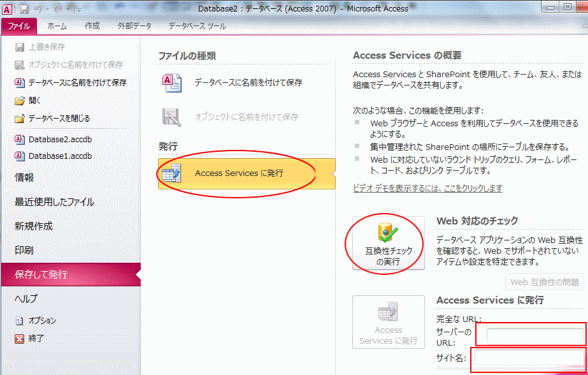Click the options icon beside オプション

point(20,321)
